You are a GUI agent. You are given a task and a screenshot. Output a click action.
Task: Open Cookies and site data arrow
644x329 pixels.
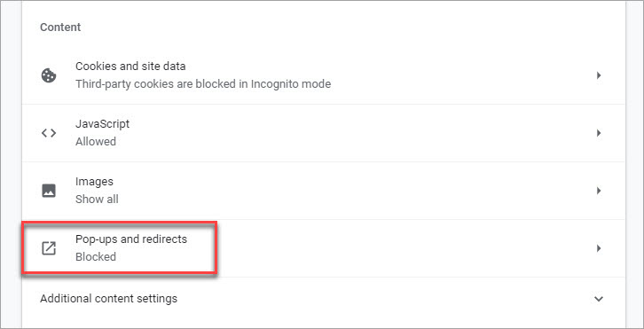(x=599, y=75)
